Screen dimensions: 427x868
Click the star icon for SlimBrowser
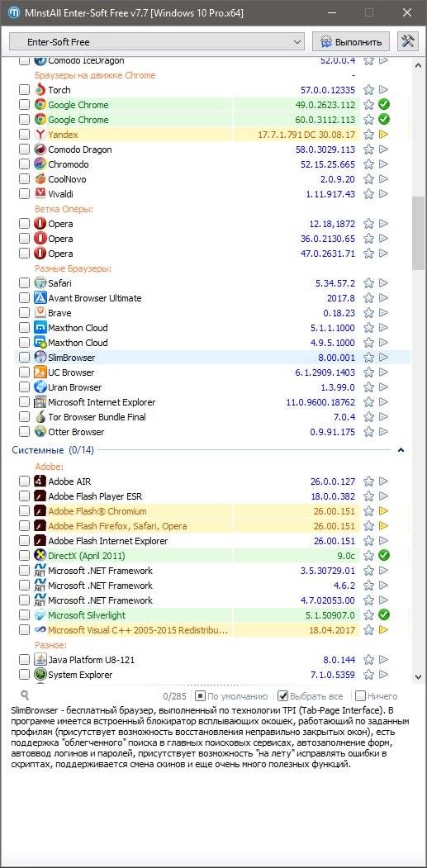pos(369,358)
